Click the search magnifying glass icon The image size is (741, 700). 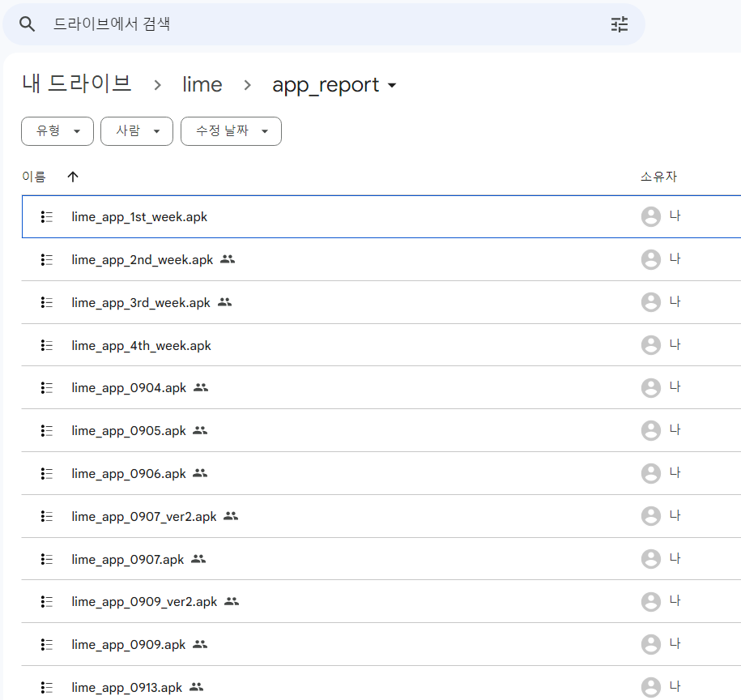coord(27,23)
